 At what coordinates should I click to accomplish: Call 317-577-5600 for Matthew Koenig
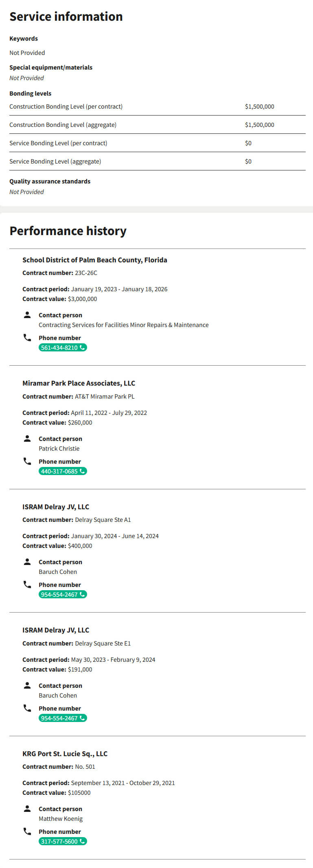(63, 842)
